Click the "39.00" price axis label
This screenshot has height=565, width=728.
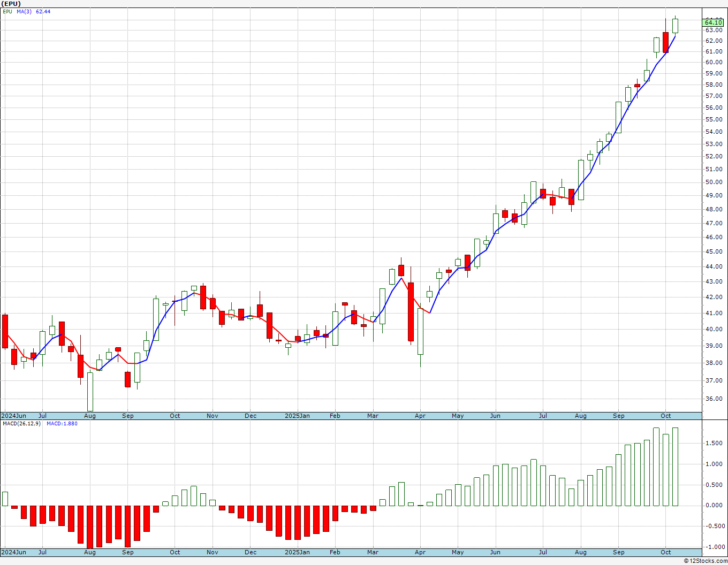click(714, 346)
